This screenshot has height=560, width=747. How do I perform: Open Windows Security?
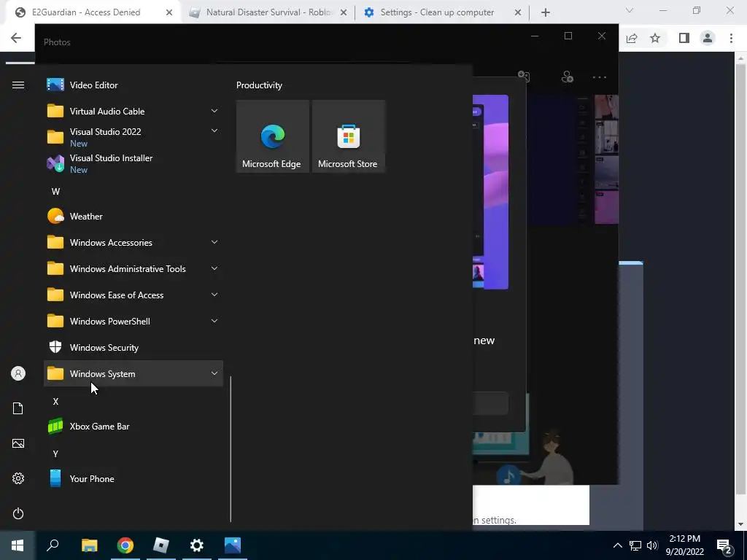point(133,348)
